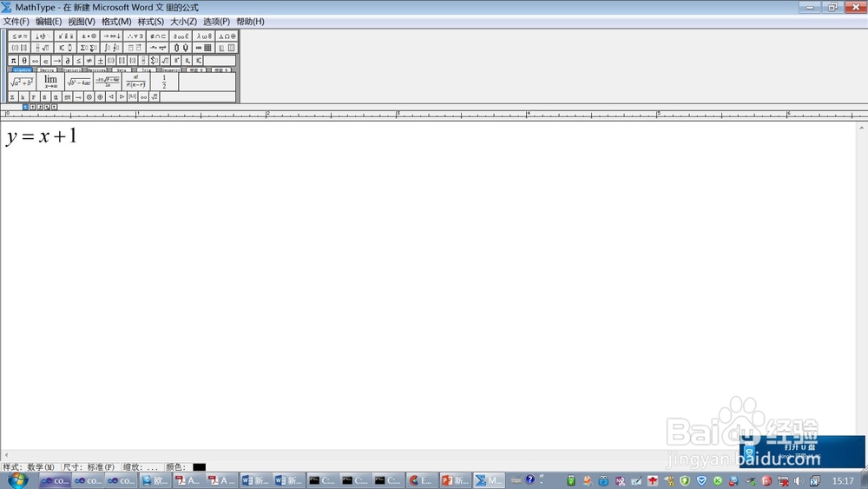Insert the one-half fraction
Screen dimensions: 868x489
tap(164, 82)
